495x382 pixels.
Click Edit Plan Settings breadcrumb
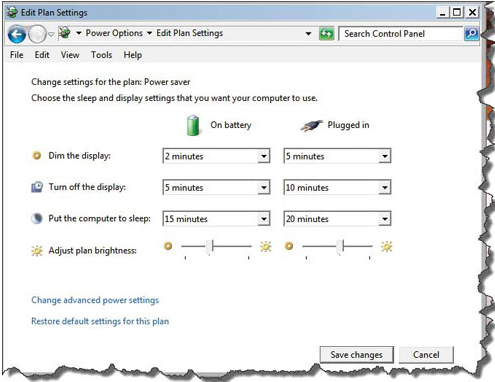click(190, 33)
